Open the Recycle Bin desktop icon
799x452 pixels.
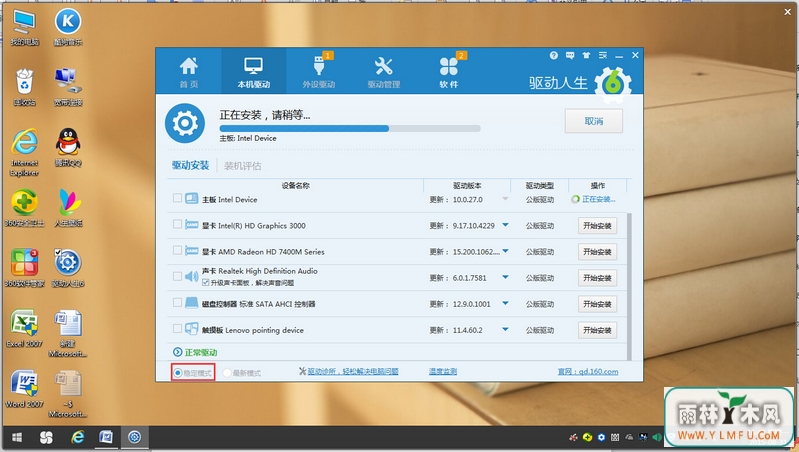[x=24, y=88]
